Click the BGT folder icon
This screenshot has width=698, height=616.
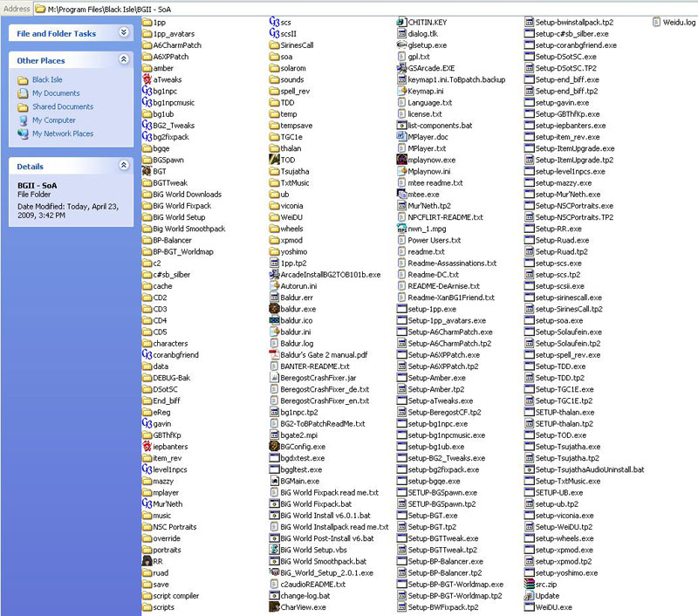(x=147, y=171)
